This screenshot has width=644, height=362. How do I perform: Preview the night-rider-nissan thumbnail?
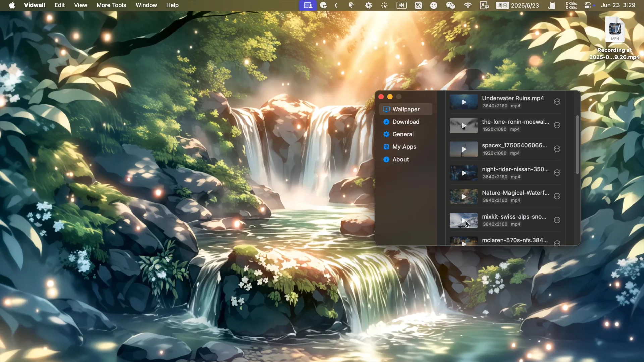tap(464, 173)
